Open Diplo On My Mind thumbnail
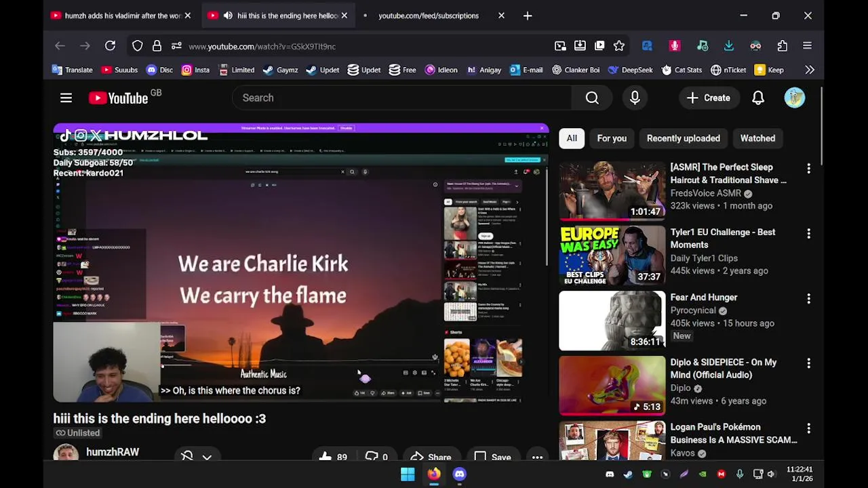The image size is (868, 488). (612, 386)
